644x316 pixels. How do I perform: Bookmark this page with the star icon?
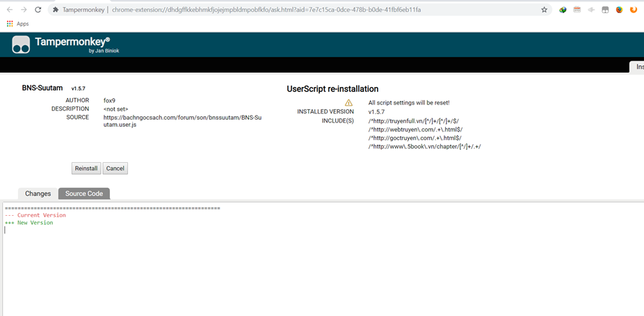544,10
